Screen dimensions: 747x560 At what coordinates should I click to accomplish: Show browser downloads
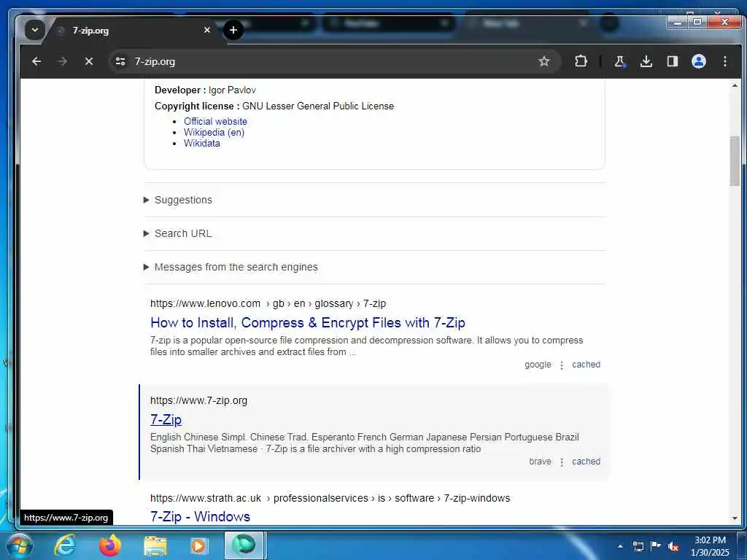(x=646, y=61)
